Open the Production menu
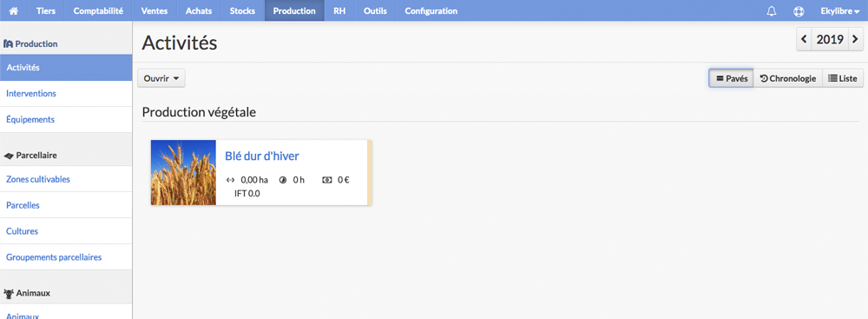 (294, 11)
